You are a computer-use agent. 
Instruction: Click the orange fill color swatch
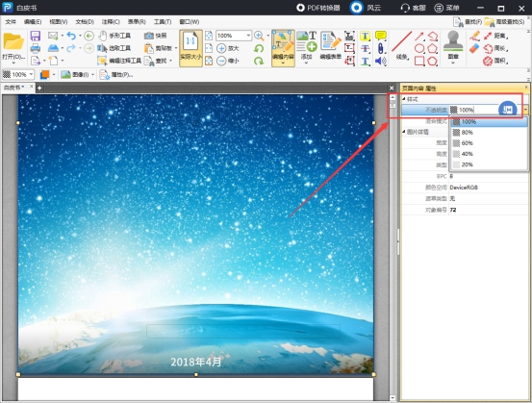click(44, 74)
